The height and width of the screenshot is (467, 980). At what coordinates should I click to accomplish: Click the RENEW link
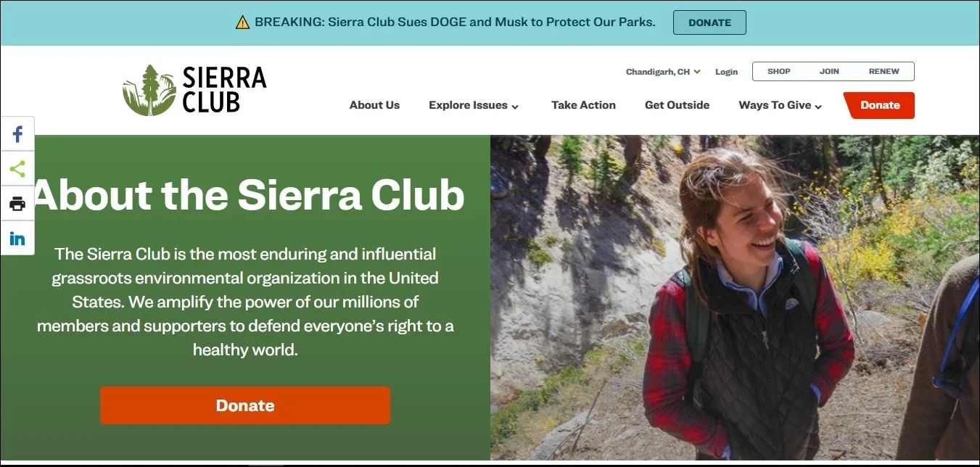(884, 71)
